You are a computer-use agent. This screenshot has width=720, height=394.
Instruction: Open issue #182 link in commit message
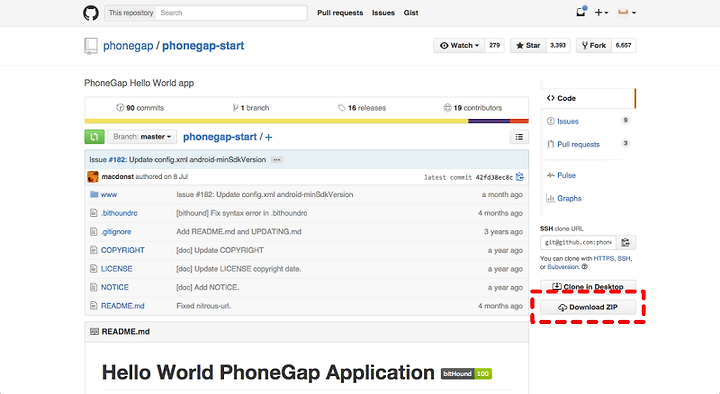tap(117, 160)
